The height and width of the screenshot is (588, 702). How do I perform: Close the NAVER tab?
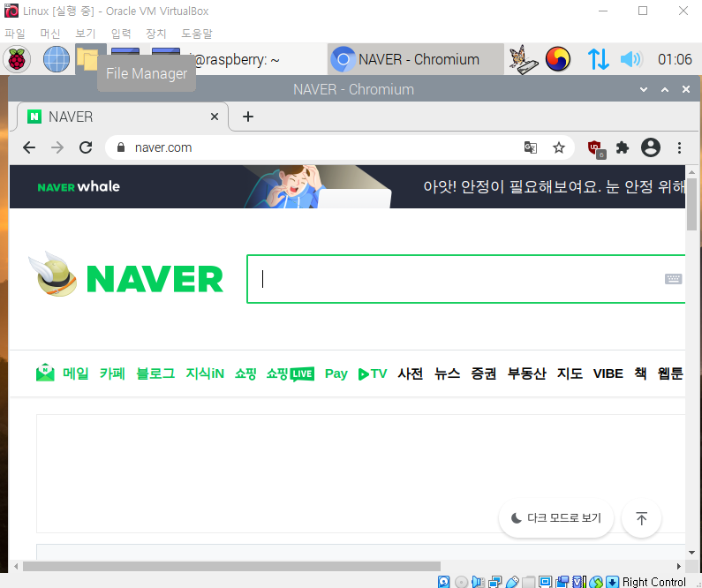point(215,117)
